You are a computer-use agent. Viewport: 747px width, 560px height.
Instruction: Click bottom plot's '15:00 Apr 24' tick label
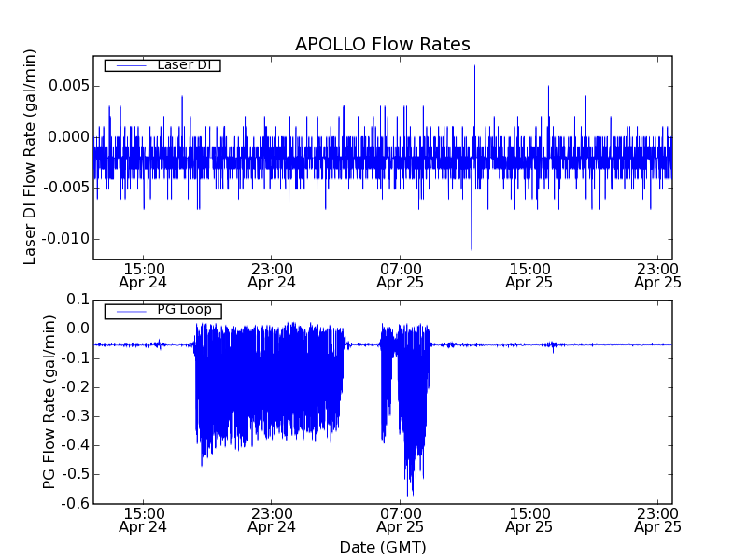[143, 520]
